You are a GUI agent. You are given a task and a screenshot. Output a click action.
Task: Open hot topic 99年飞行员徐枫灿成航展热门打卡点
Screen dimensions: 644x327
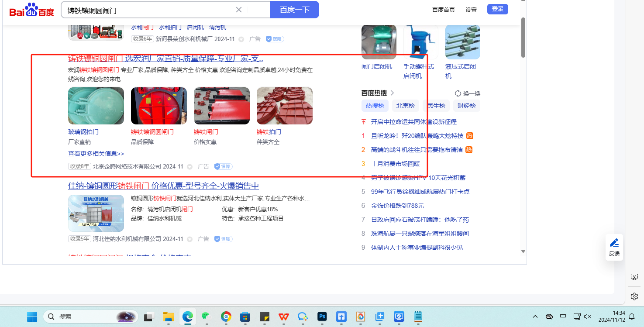click(420, 192)
